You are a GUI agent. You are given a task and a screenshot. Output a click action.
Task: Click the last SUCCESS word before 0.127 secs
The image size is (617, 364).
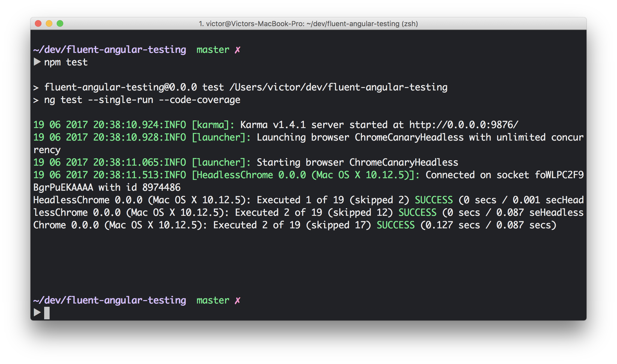click(x=395, y=225)
